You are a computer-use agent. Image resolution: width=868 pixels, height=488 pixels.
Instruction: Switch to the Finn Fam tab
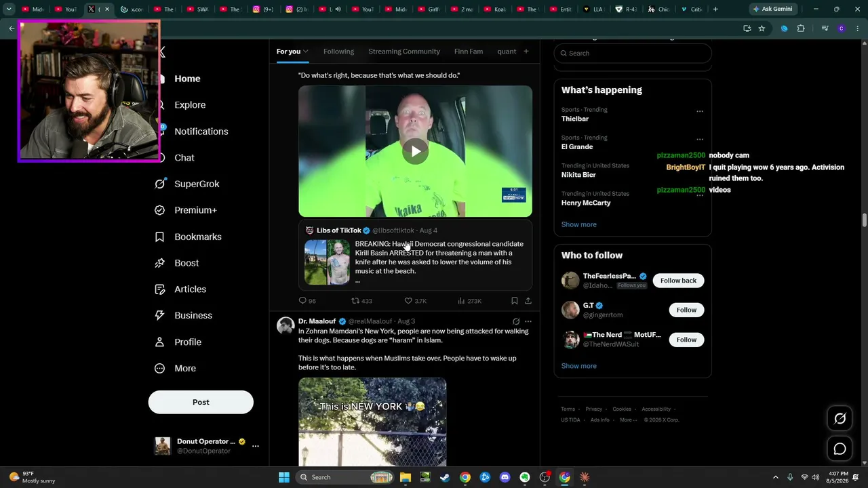click(x=469, y=52)
